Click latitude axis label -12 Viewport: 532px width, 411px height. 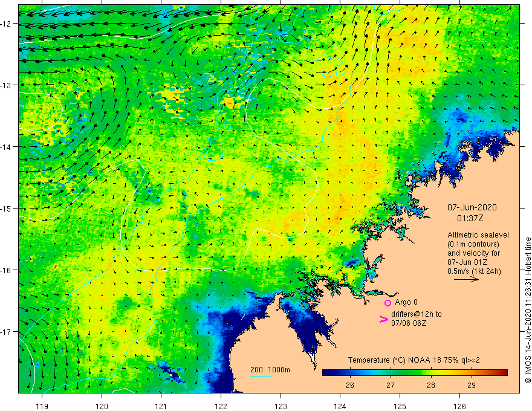click(7, 24)
